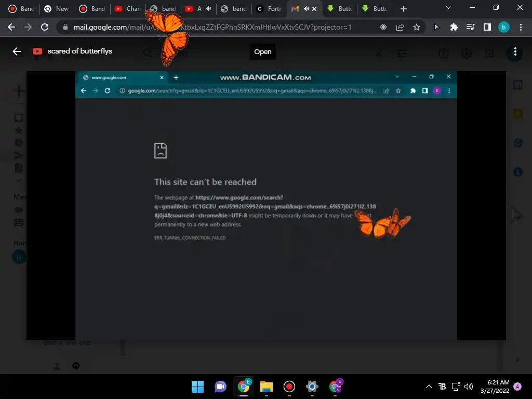Screen dimensions: 532x399
Task: Open the attachment viewer's three-dot more options menu
Action: pos(515,51)
